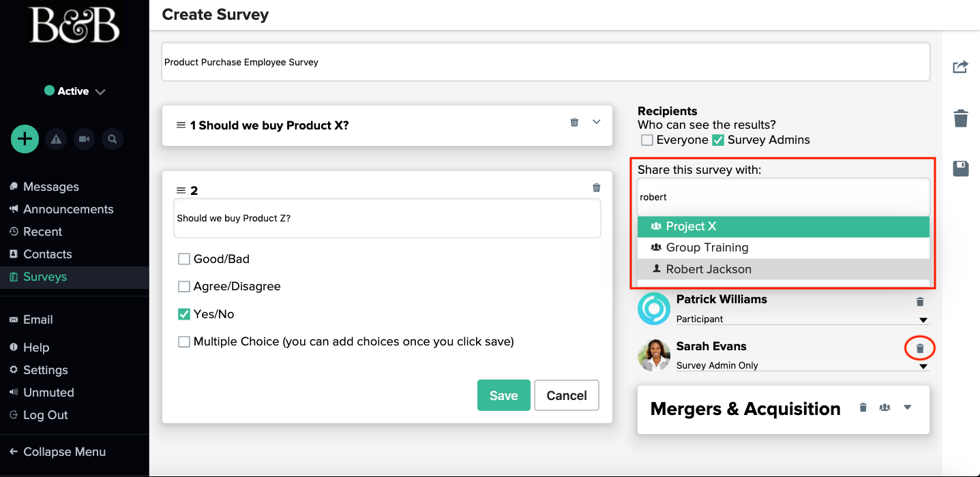Remove Sarah Evans using trash icon

(x=919, y=349)
